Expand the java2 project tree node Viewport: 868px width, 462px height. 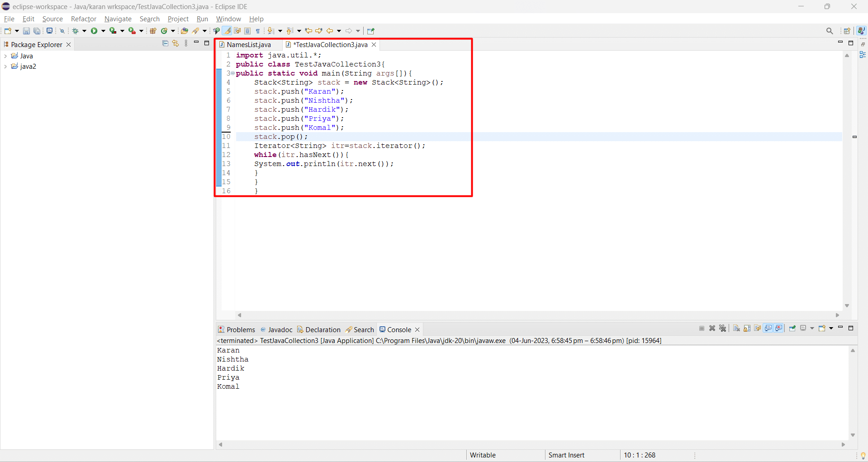[5, 67]
